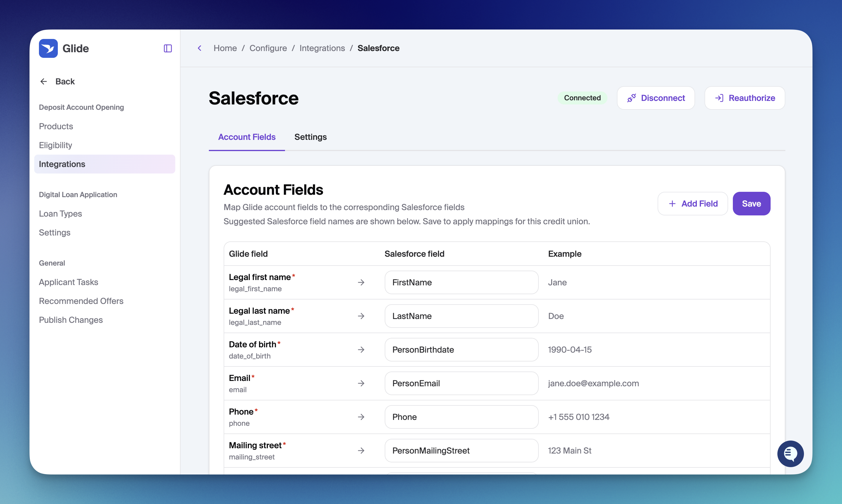Reauthorize the Salesforce connection

(745, 98)
